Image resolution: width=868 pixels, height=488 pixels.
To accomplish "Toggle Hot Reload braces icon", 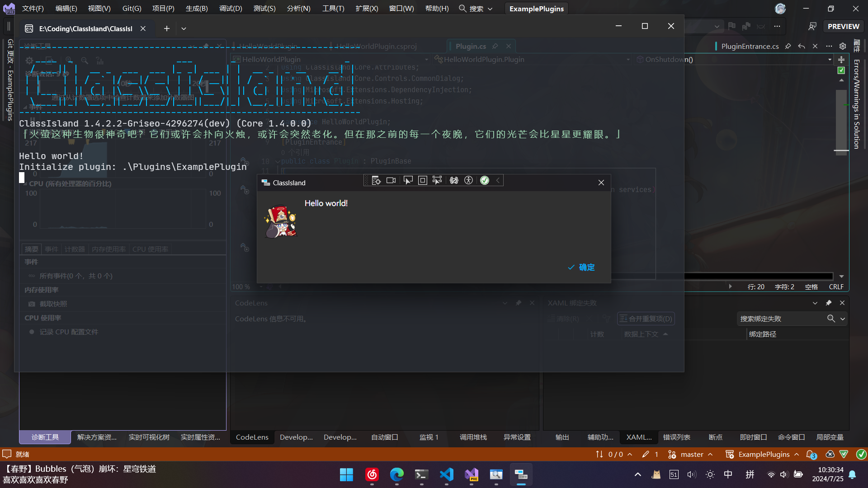I will click(454, 180).
